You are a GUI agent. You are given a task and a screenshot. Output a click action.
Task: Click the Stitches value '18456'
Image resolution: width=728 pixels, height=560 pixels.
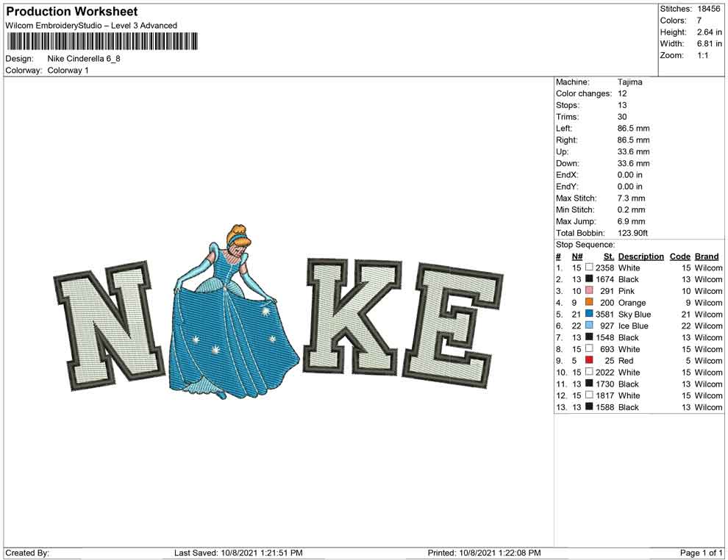coord(708,9)
